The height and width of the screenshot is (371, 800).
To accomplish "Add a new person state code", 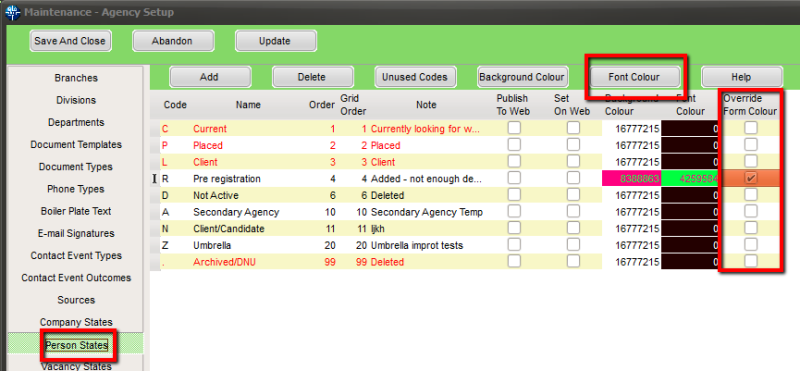I will point(210,77).
